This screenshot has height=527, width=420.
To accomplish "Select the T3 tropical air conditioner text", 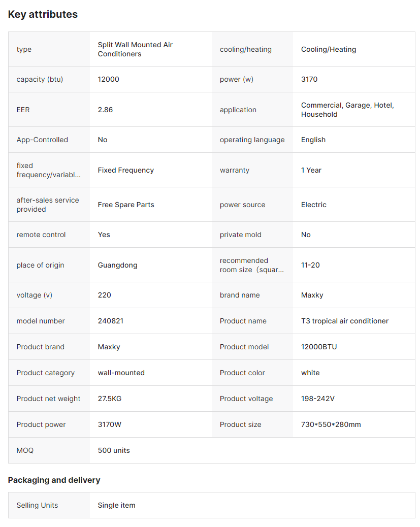I will [x=344, y=321].
